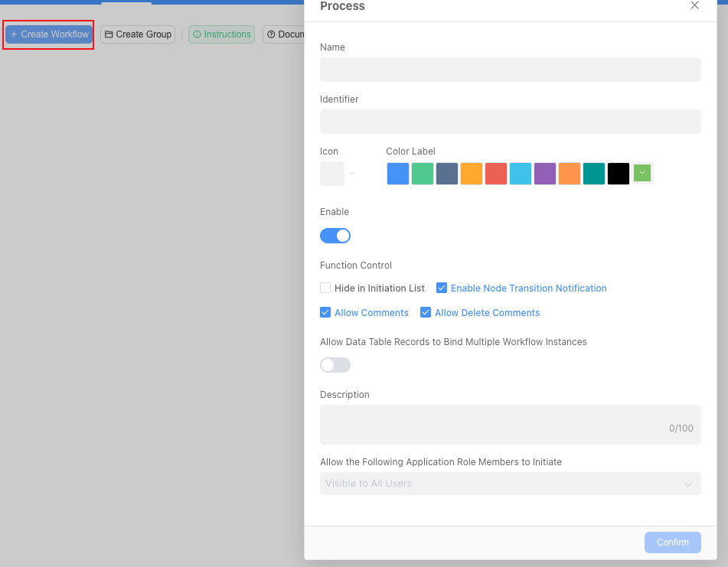Uncheck Enable Node Transition Notification
Viewport: 728px width, 567px height.
[x=442, y=288]
